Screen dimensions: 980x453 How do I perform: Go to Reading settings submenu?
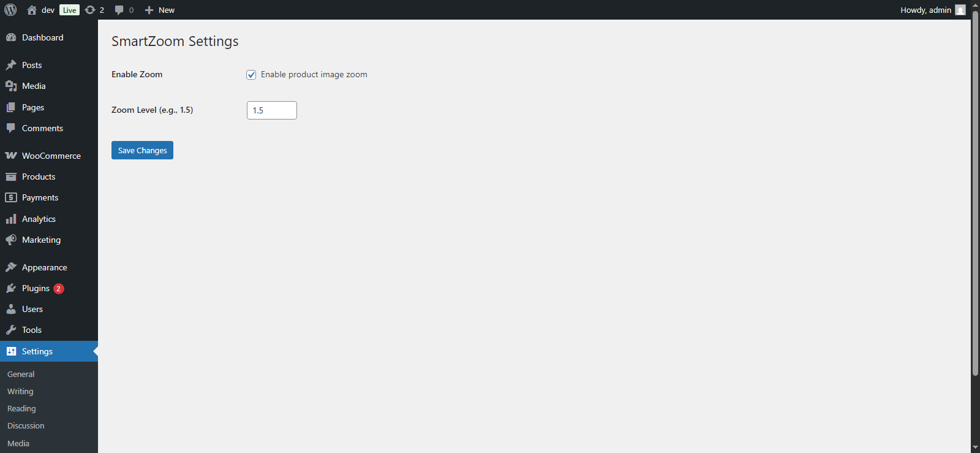coord(21,408)
